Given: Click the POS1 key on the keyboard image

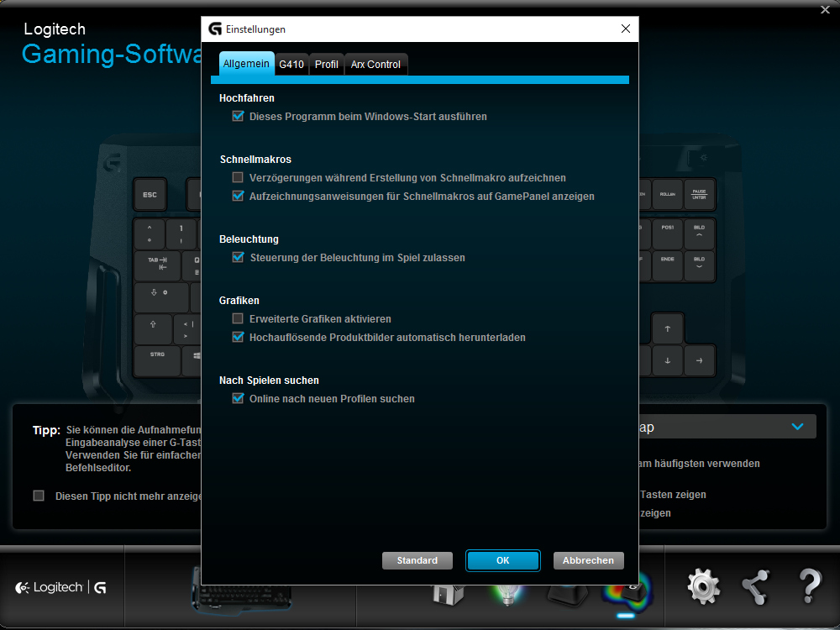Looking at the screenshot, I should pyautogui.click(x=668, y=234).
